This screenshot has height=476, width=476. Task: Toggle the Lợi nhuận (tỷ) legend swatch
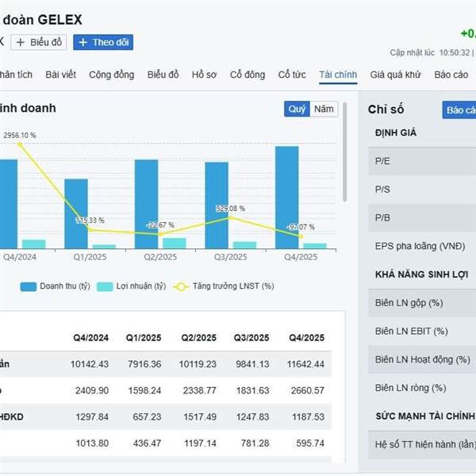(105, 286)
